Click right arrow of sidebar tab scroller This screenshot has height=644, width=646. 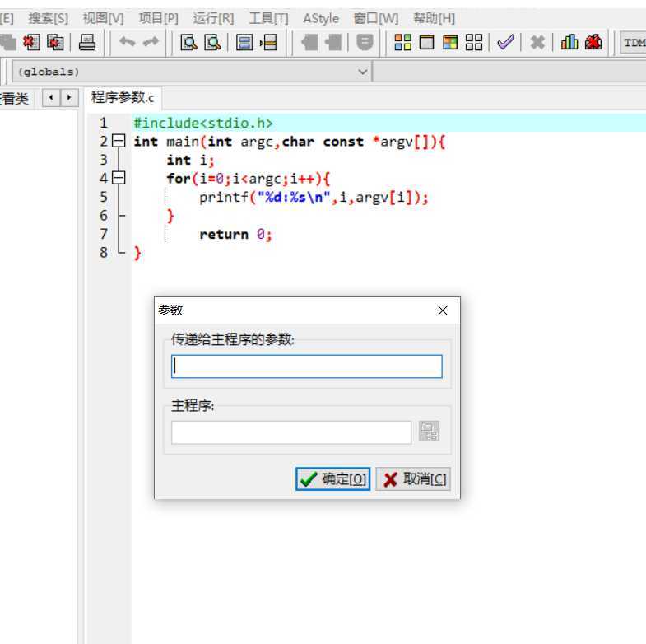69,98
